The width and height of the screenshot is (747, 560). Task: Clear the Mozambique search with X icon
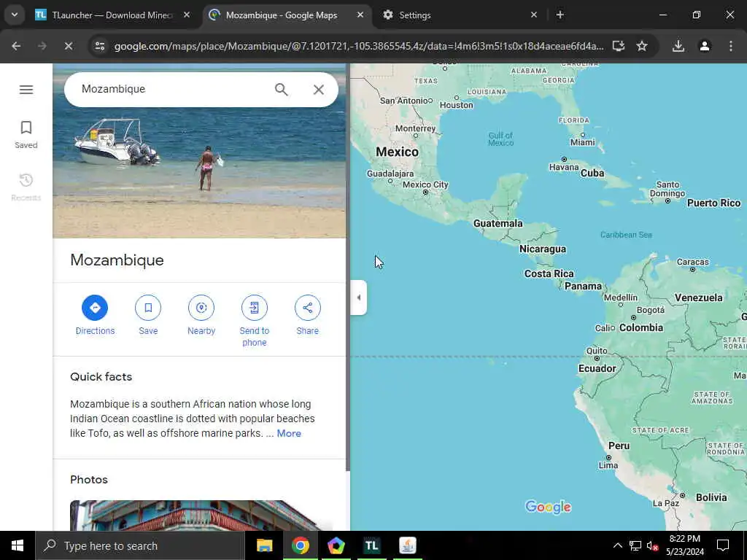(x=319, y=90)
